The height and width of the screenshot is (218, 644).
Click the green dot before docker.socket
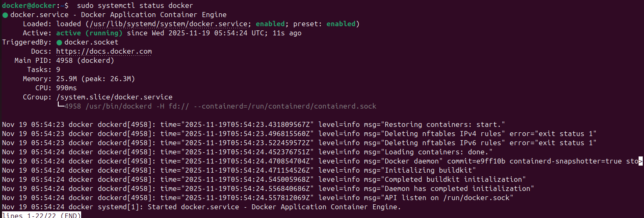coord(59,42)
